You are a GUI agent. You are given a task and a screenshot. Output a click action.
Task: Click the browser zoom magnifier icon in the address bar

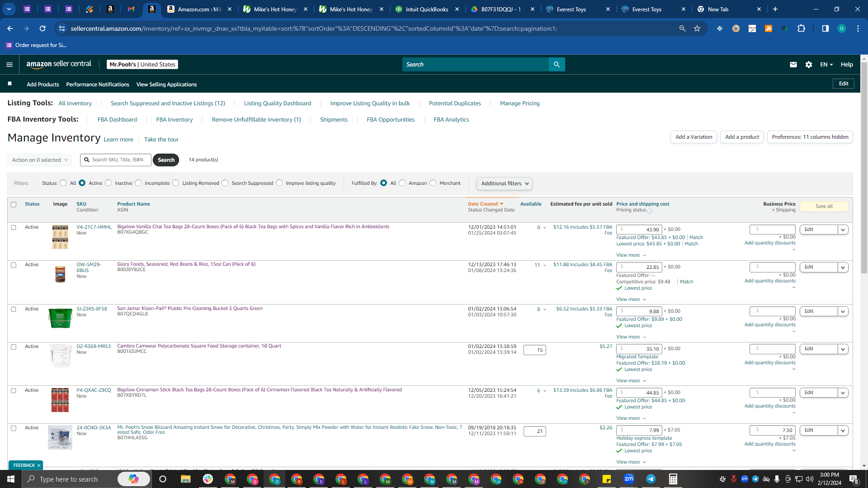(x=682, y=28)
